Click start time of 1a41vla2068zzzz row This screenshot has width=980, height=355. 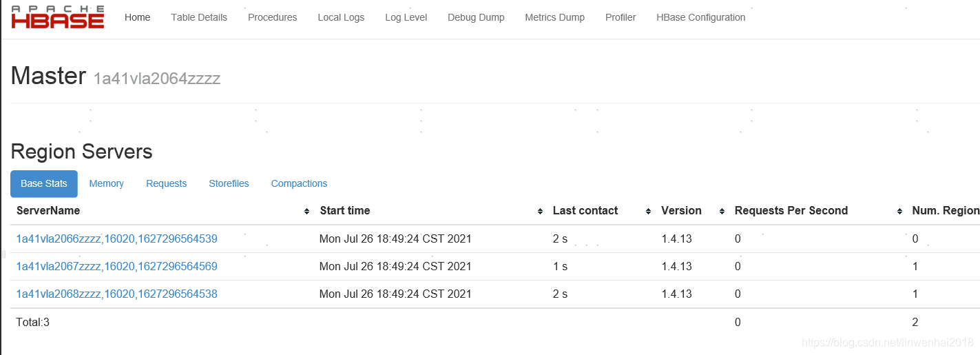395,294
